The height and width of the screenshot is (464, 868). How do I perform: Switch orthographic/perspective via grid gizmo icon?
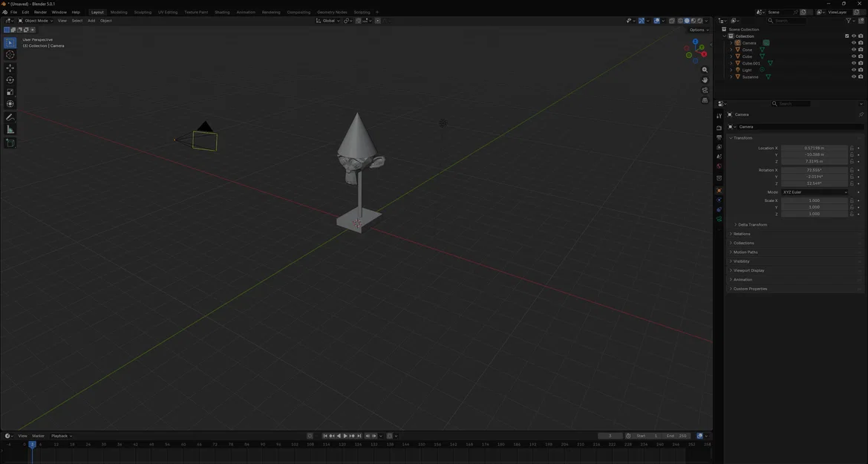[x=705, y=100]
